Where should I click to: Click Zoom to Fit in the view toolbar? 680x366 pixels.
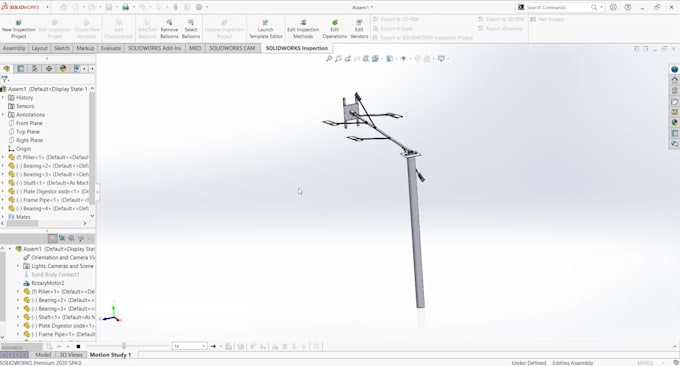329,59
